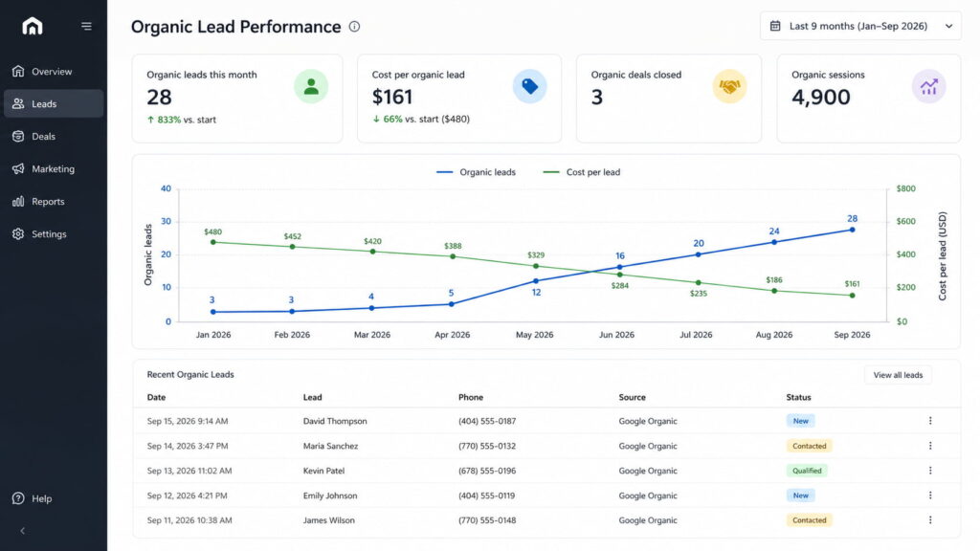Viewport: 980px width, 551px height.
Task: Collapse the sidebar with the chevron
Action: coord(23,531)
